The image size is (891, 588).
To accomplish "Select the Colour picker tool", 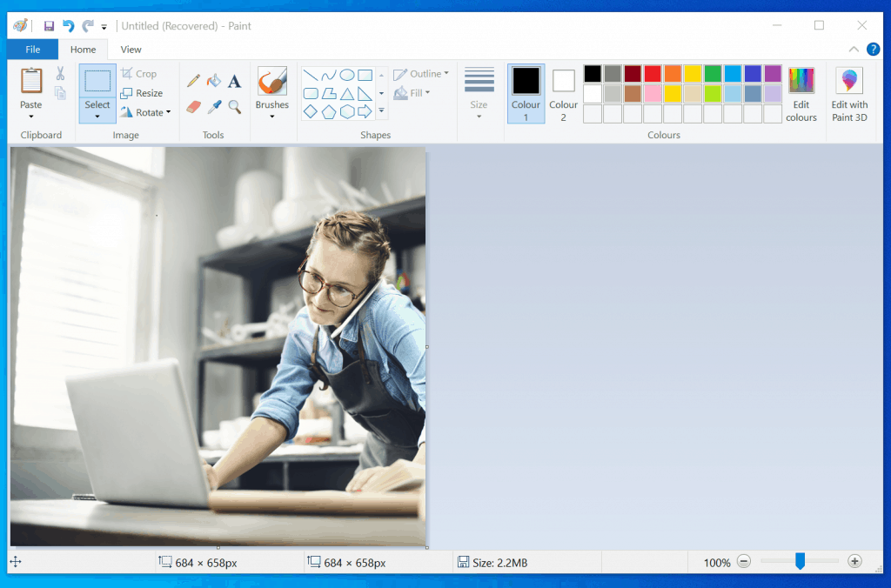I will [213, 106].
